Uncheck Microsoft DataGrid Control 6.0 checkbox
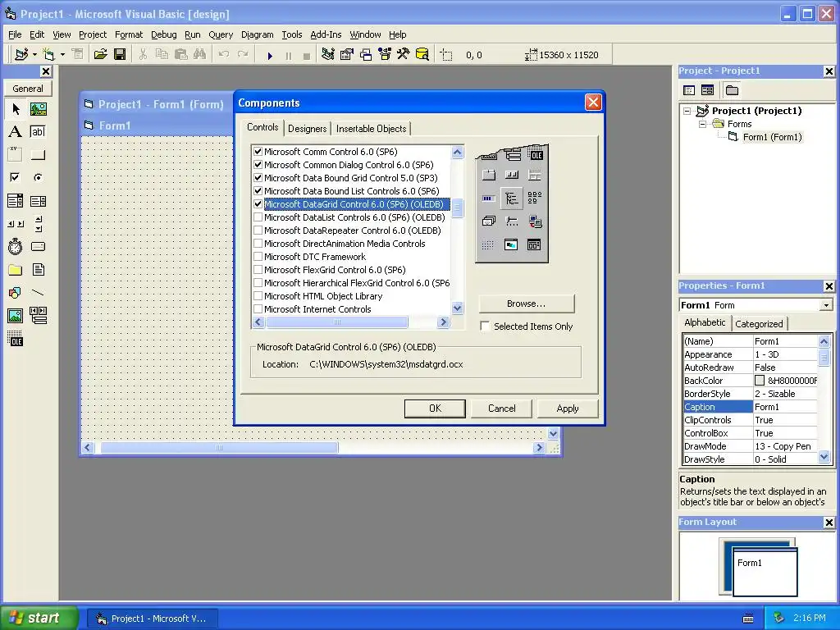Viewport: 840px width, 630px height. click(x=258, y=204)
